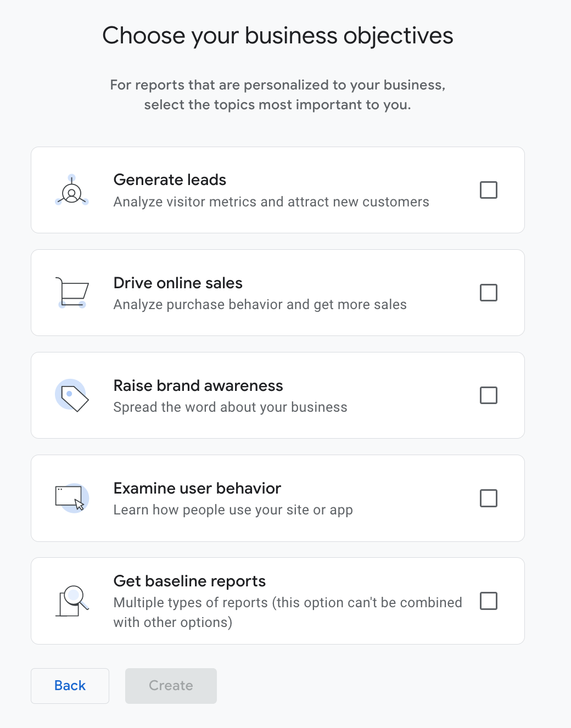
Task: Check the Generate leads checkbox
Action: 489,190
